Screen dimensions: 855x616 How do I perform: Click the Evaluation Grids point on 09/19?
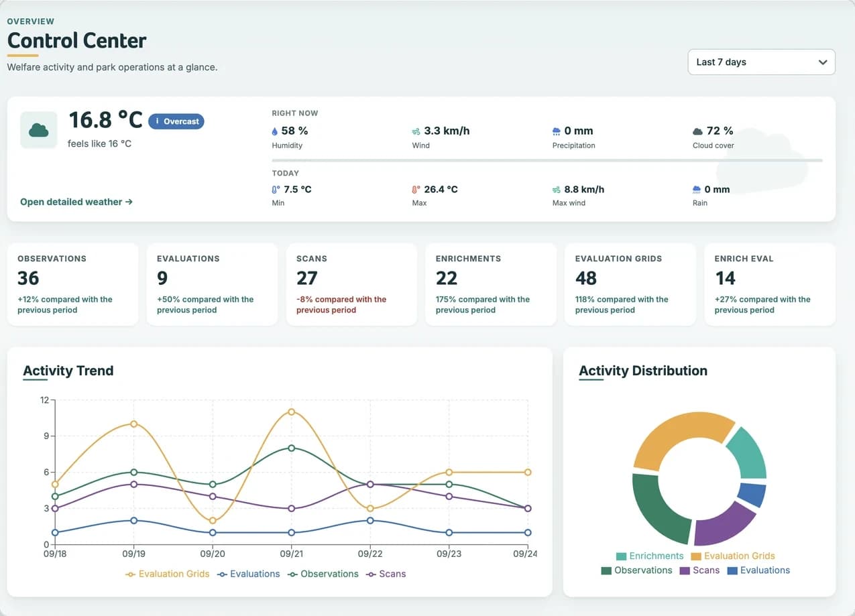(133, 424)
